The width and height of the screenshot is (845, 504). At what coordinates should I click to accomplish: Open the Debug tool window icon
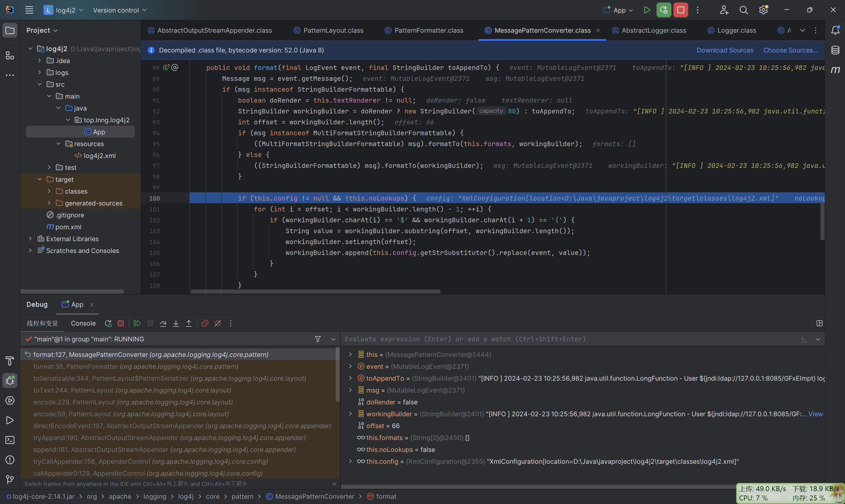tap(10, 380)
